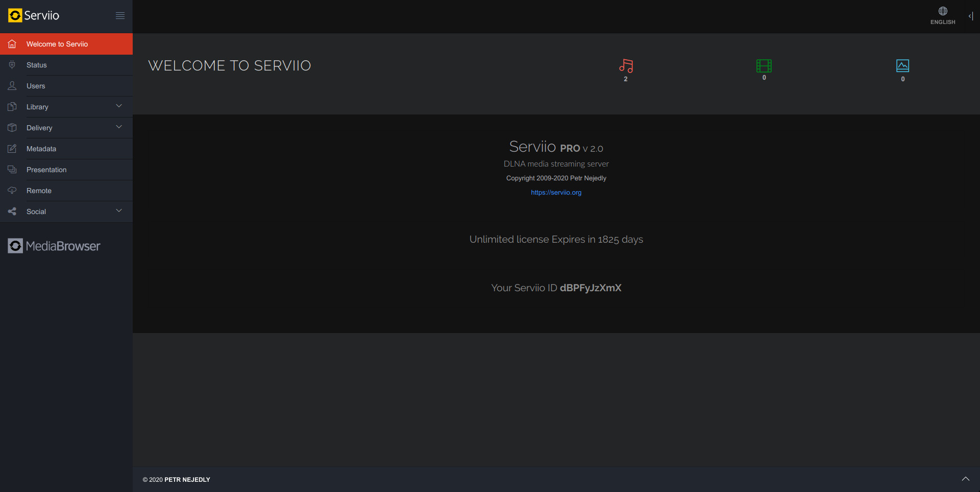
Task: Click the Copyright 2009-2020 Petr Nejedly text
Action: pyautogui.click(x=556, y=178)
